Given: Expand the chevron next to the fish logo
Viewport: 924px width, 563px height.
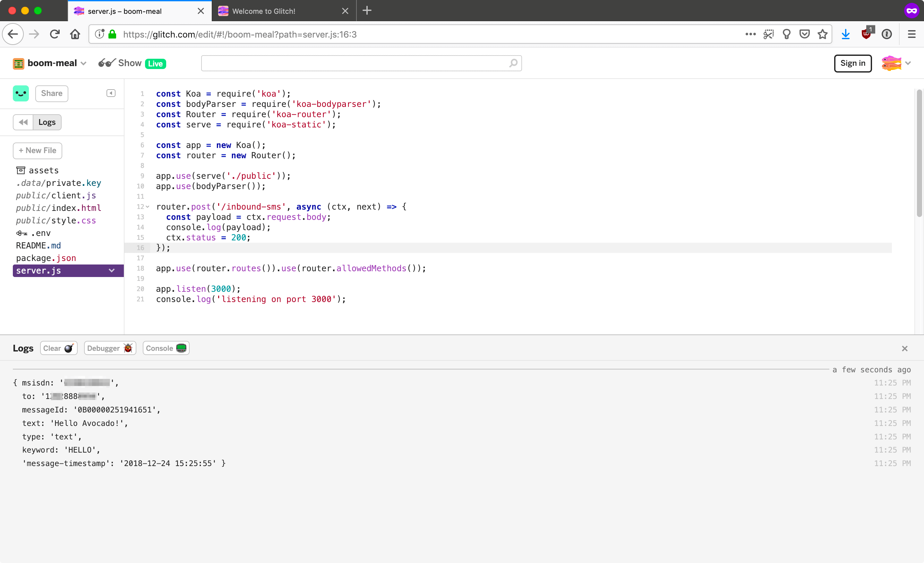Looking at the screenshot, I should click(908, 63).
